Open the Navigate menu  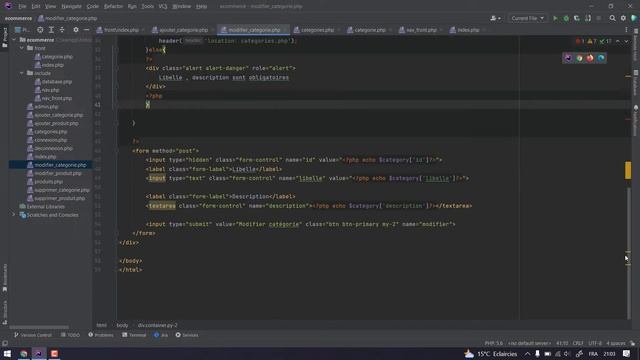pyautogui.click(x=71, y=6)
